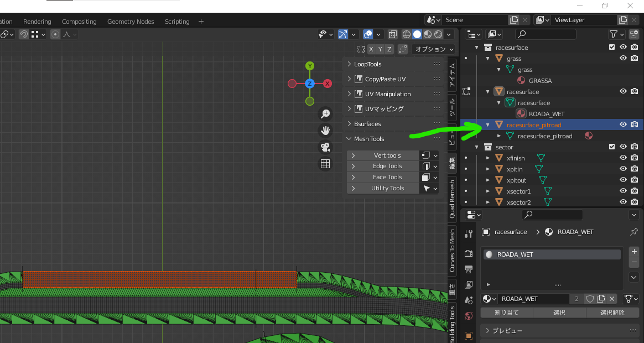Open the Quad Remesh sidebar tab
644x343 pixels.
coord(452,199)
